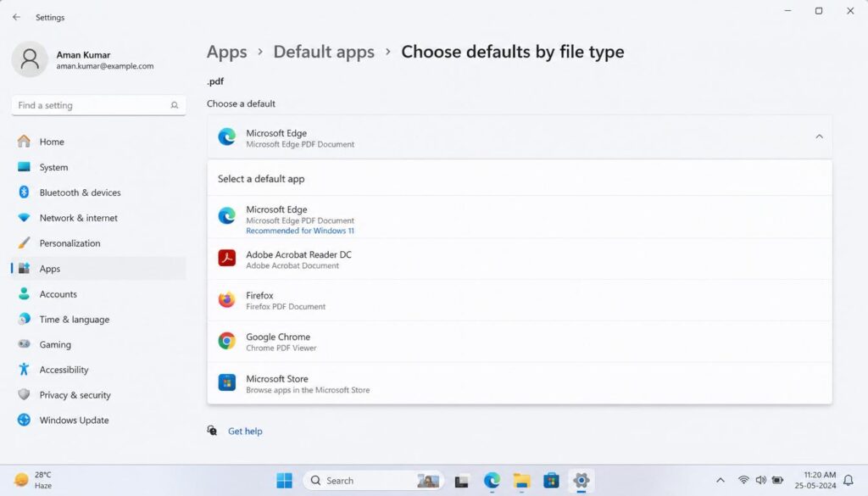Maximize the Settings window
This screenshot has width=868, height=496.
pyautogui.click(x=819, y=10)
